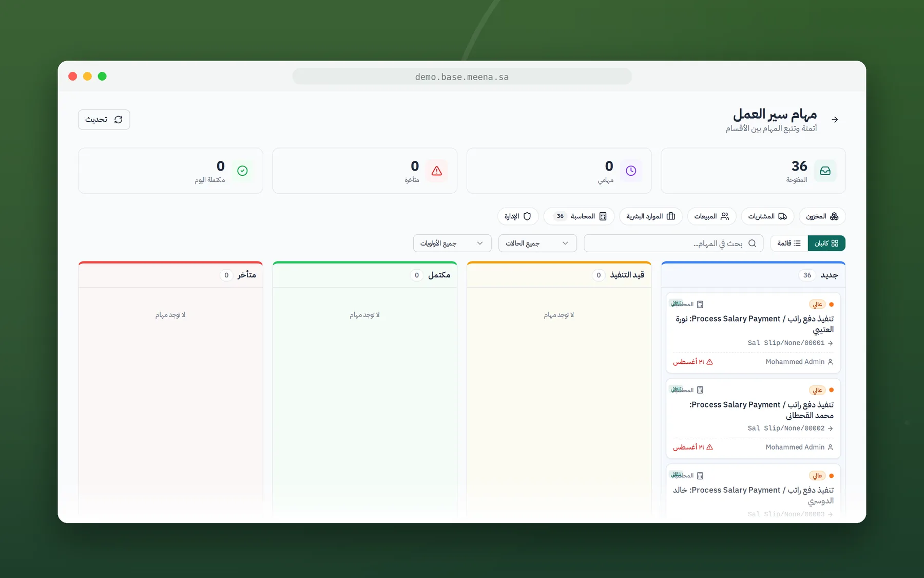
Task: Filter by المخزون department
Action: [822, 216]
